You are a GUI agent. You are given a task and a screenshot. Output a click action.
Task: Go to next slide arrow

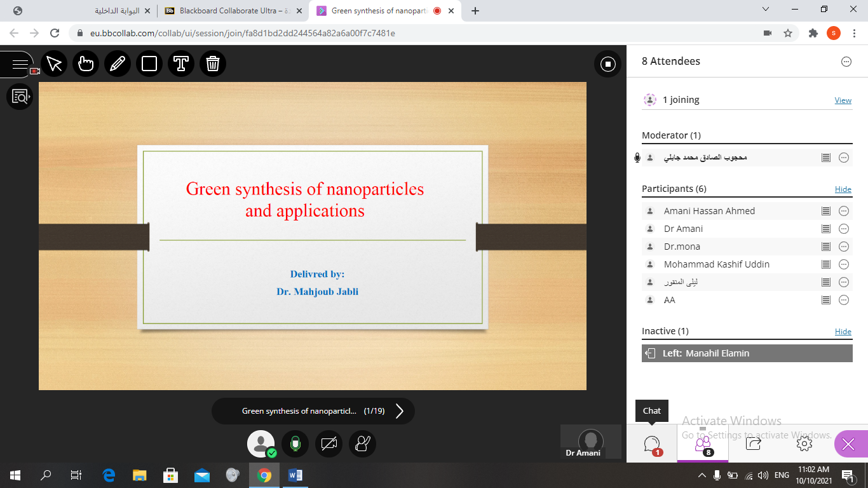click(x=400, y=411)
